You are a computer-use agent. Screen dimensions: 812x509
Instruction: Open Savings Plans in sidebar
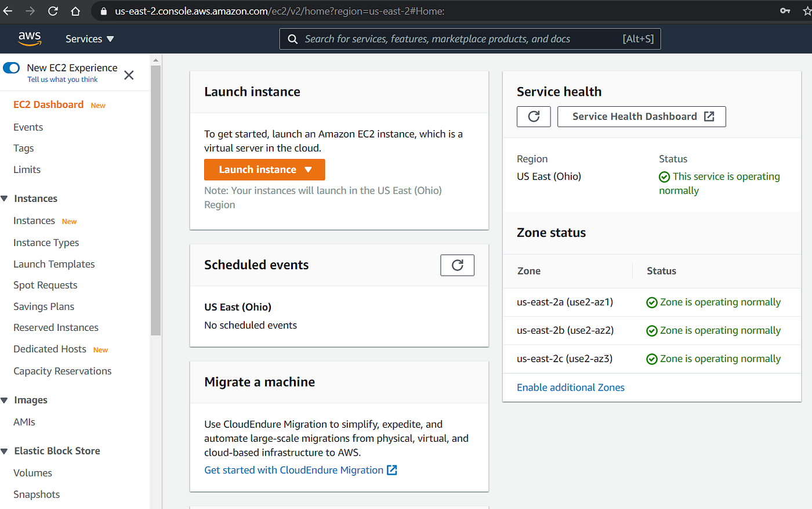tap(43, 306)
